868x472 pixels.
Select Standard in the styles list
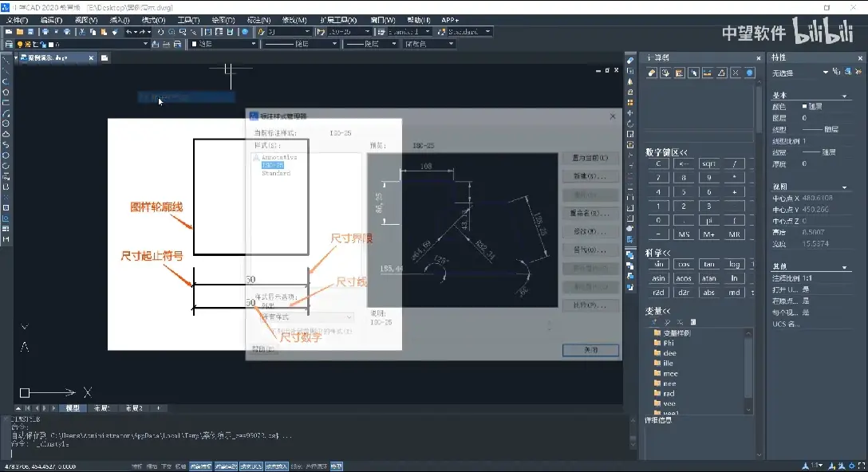click(276, 173)
